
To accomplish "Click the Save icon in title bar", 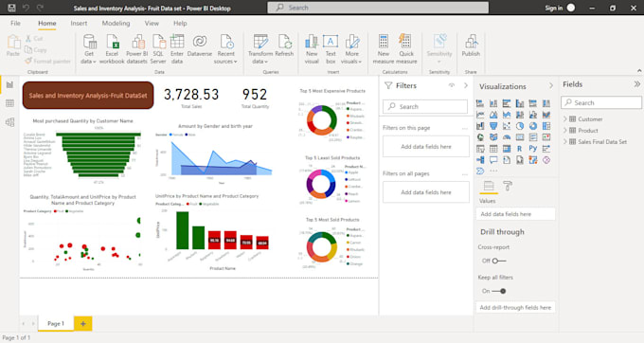I will coord(11,8).
